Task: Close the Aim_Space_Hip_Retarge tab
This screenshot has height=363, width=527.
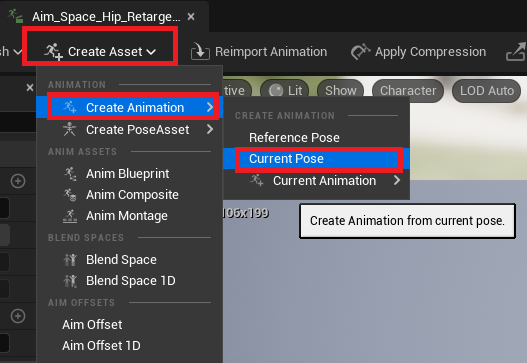Action: pyautogui.click(x=191, y=16)
